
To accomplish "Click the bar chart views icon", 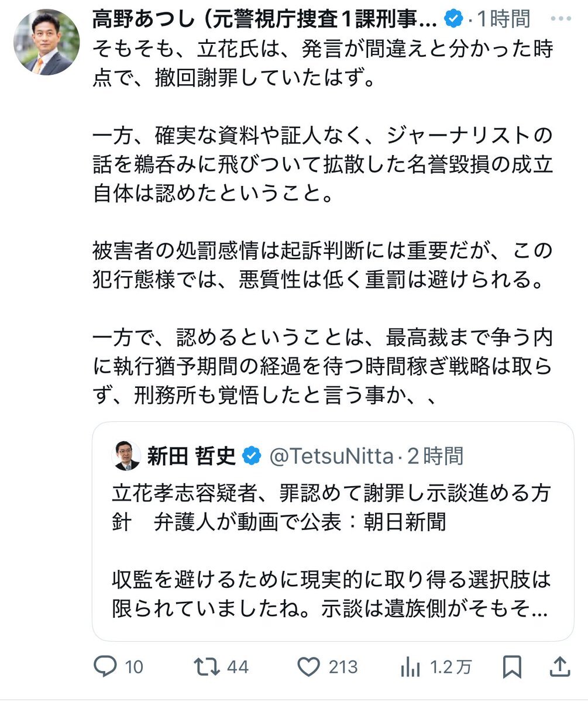I will 411,666.
